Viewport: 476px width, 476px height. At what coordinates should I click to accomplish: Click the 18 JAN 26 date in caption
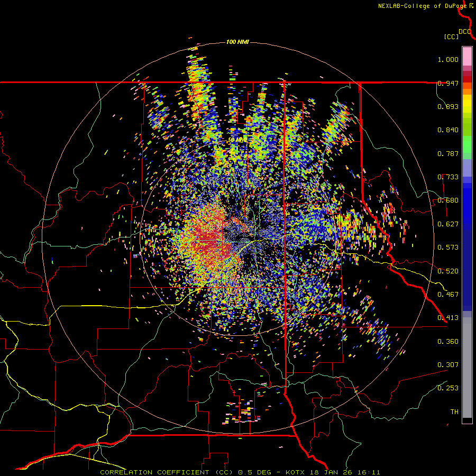pos(332,472)
